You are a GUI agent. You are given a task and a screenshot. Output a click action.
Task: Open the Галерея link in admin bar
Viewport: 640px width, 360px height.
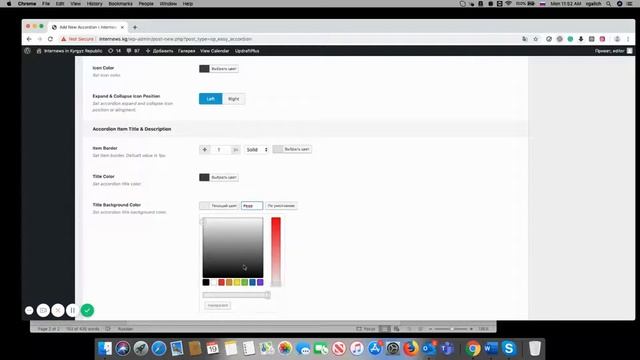187,51
